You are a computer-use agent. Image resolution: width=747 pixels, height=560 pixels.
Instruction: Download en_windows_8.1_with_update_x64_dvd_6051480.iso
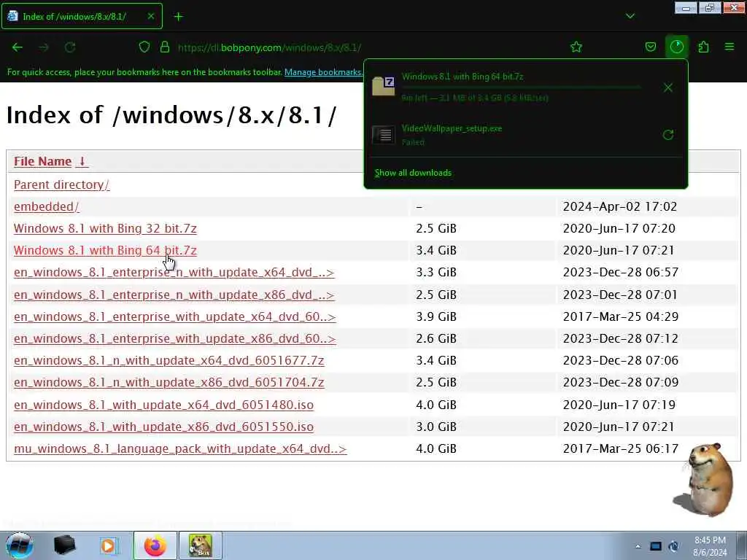[x=163, y=405]
